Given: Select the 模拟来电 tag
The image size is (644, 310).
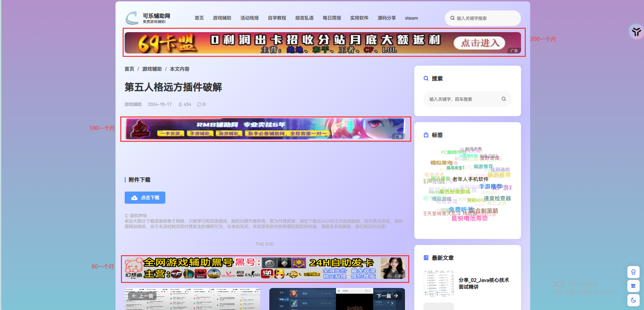Looking at the screenshot, I should coord(441,163).
